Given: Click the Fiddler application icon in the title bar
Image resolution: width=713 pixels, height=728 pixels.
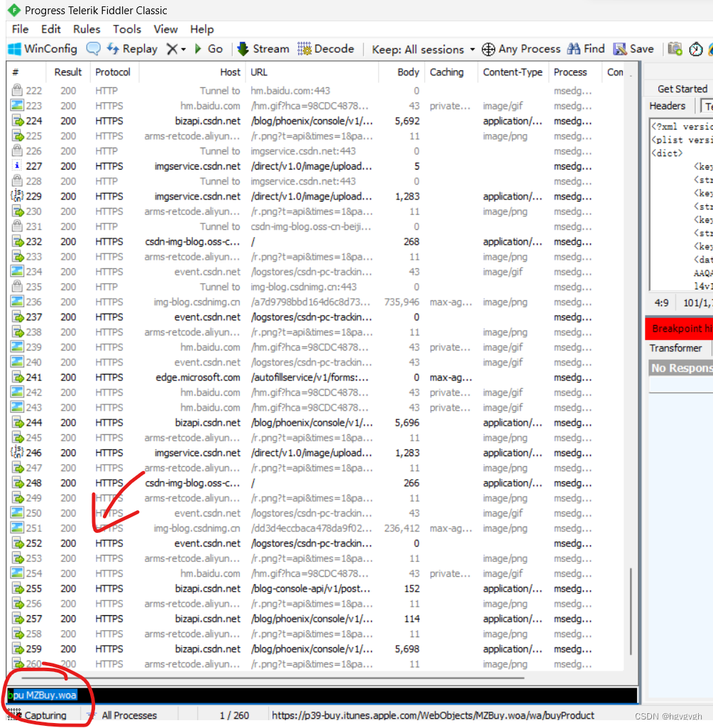Looking at the screenshot, I should coord(13,10).
